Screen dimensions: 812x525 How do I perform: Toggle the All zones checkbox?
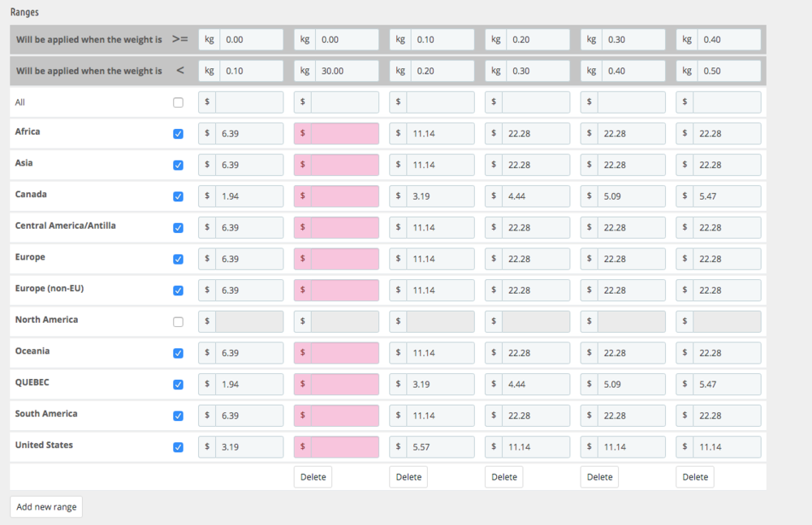(179, 103)
